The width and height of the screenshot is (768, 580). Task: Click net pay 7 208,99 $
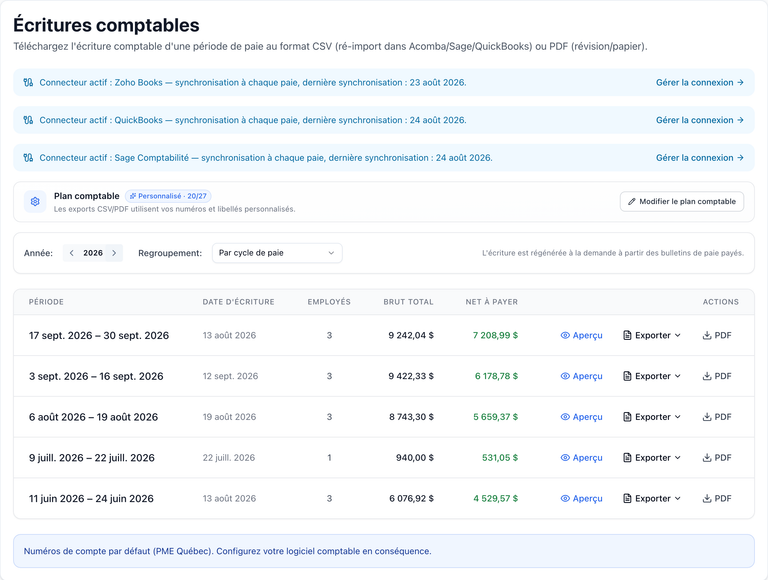495,336
